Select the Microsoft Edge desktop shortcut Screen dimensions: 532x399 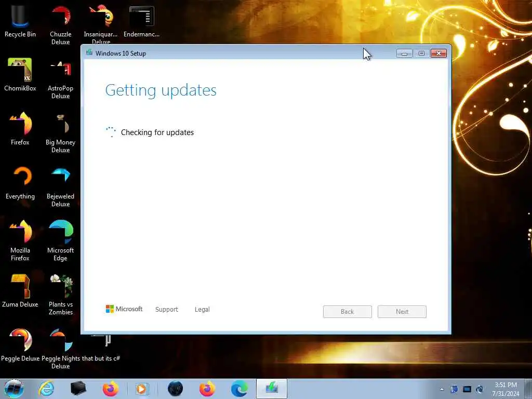60,241
